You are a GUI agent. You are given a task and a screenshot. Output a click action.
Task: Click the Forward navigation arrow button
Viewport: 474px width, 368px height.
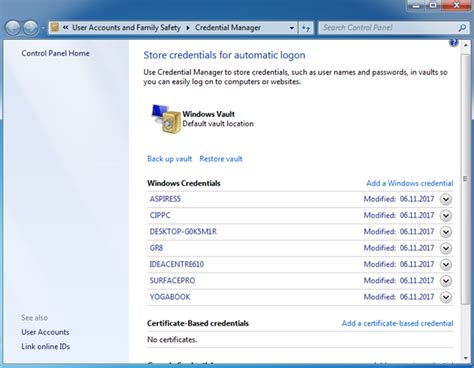coord(30,28)
